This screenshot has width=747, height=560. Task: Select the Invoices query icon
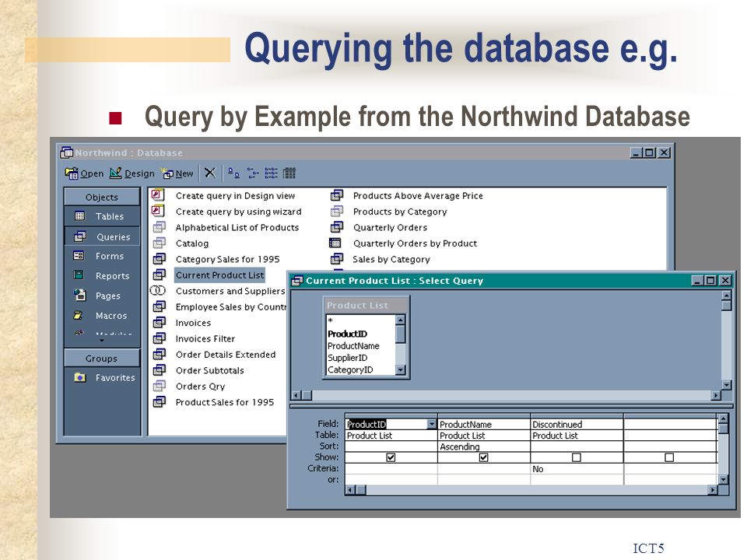159,322
